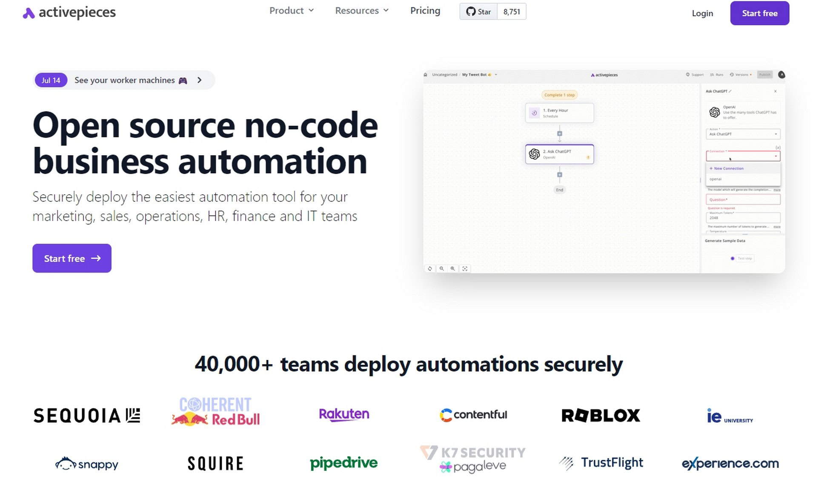Click the Roblox logo

(601, 416)
